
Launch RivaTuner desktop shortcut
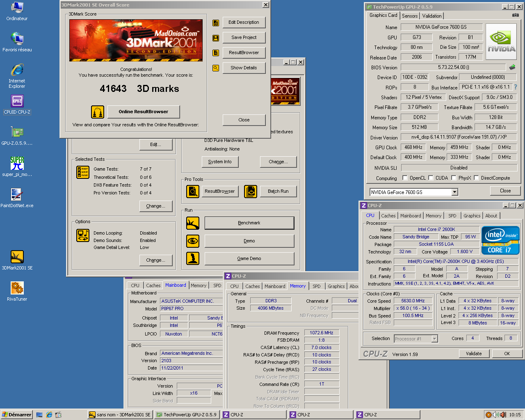[x=17, y=292]
